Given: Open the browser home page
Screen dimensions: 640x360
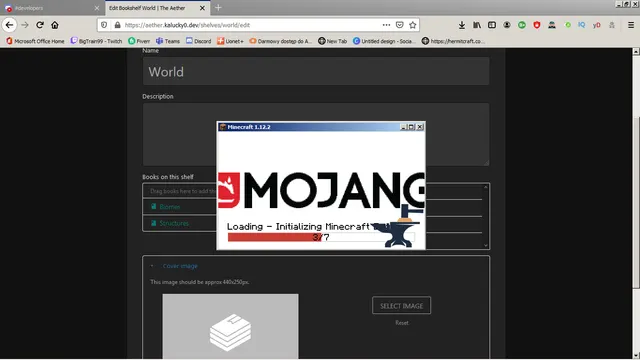Looking at the screenshot, I should pyautogui.click(x=55, y=25).
